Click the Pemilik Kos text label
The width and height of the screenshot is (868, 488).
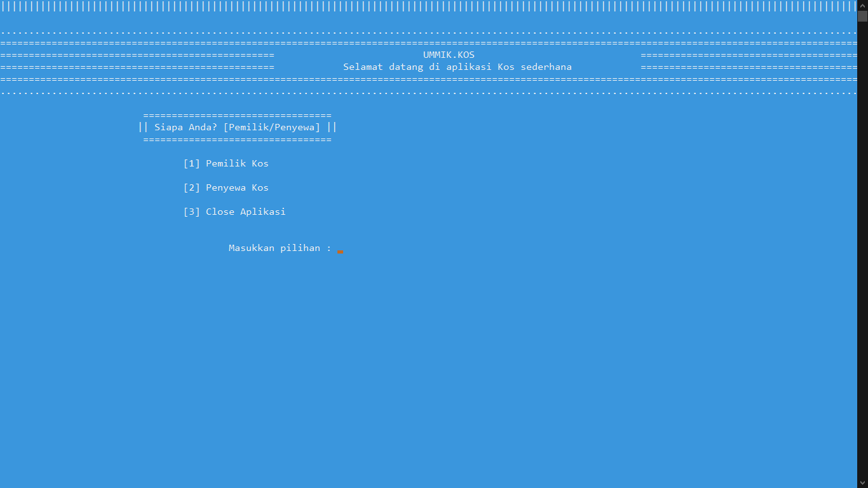coord(237,163)
